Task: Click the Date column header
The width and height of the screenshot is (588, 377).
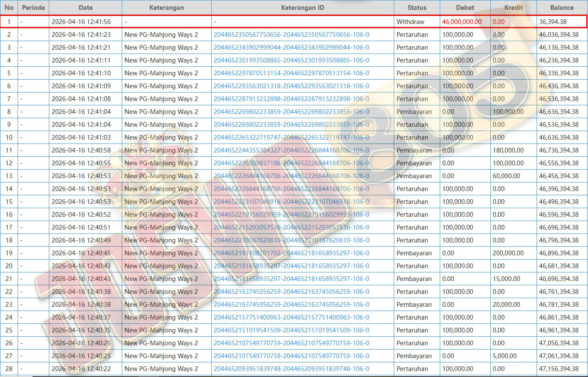Action: click(x=85, y=7)
